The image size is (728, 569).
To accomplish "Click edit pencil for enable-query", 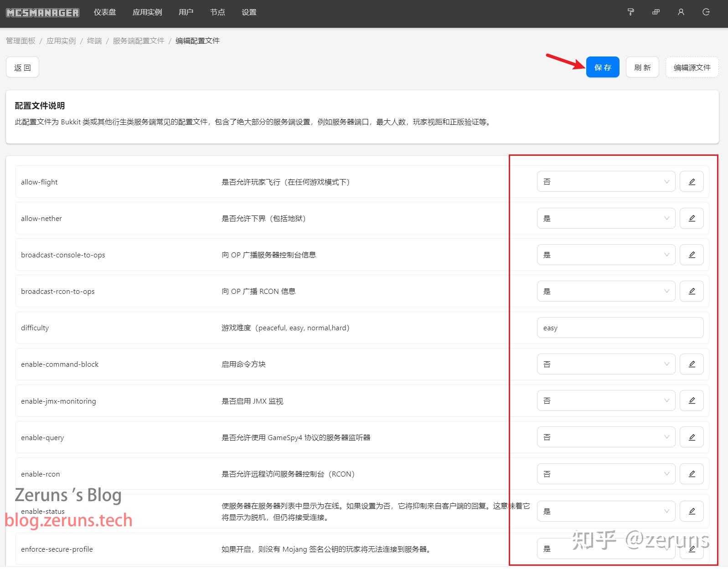I will pyautogui.click(x=692, y=437).
